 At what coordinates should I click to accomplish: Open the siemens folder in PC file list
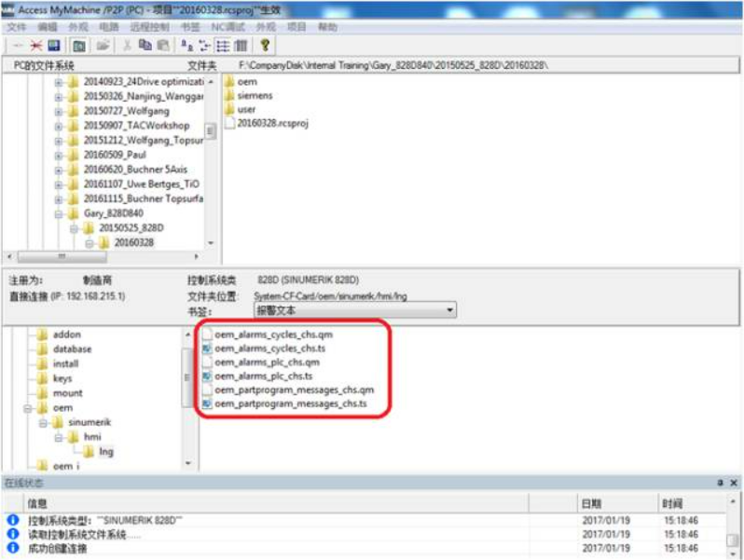click(254, 95)
